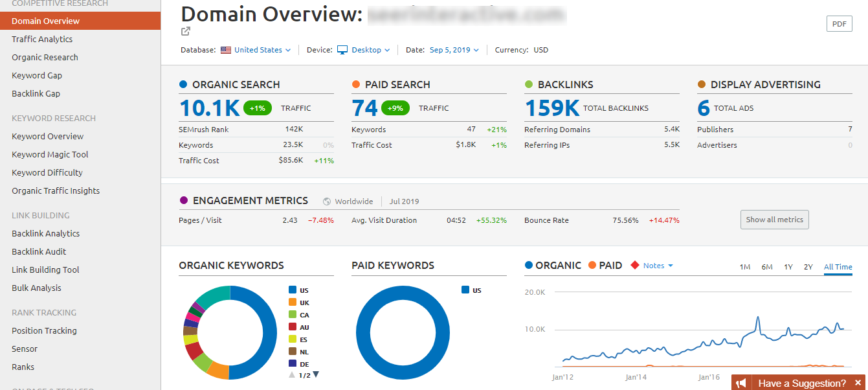This screenshot has height=390, width=868.
Task: Go to next legend page arrow
Action: click(x=316, y=374)
